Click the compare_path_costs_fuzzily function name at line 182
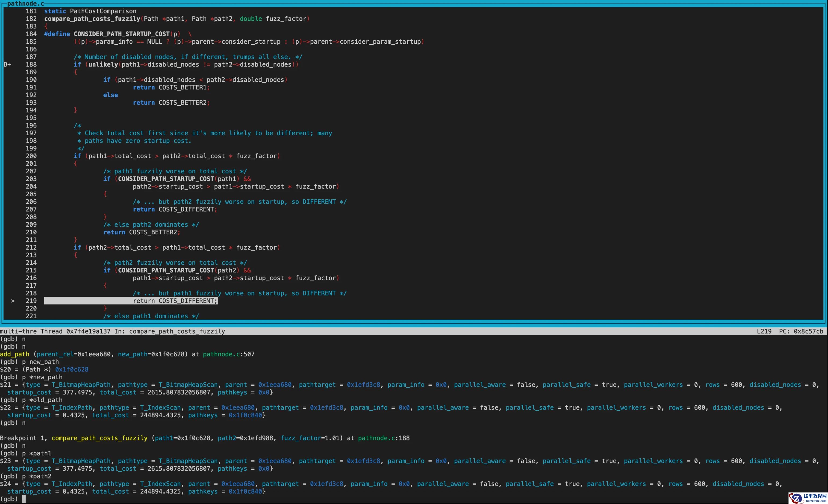Screen dimensions: 828x504 (92, 19)
